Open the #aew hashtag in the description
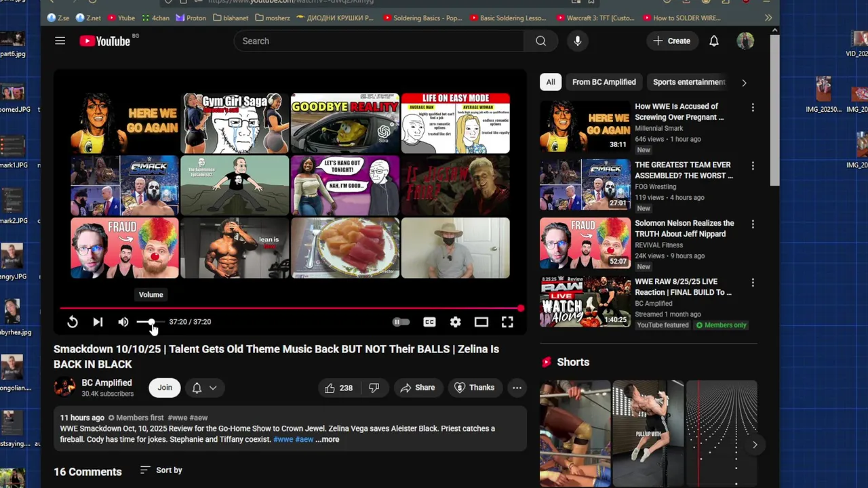 [x=304, y=440]
